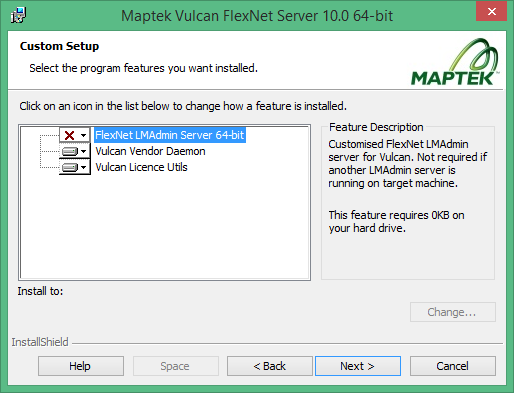Select Vulcan Vendor Daemon feature
This screenshot has width=514, height=393.
pyautogui.click(x=150, y=151)
